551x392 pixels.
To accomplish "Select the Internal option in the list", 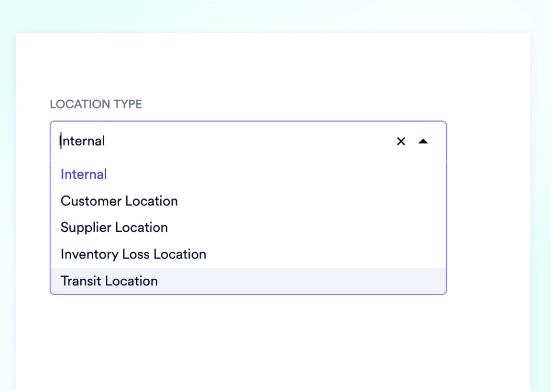I will [x=248, y=174].
